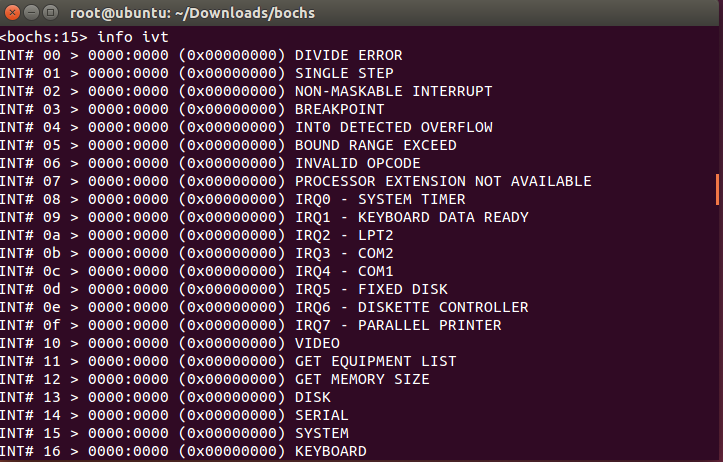Viewport: 723px width, 462px height.
Task: Click '(0x00000000)' on INT# 0c line
Action: pyautogui.click(x=232, y=271)
